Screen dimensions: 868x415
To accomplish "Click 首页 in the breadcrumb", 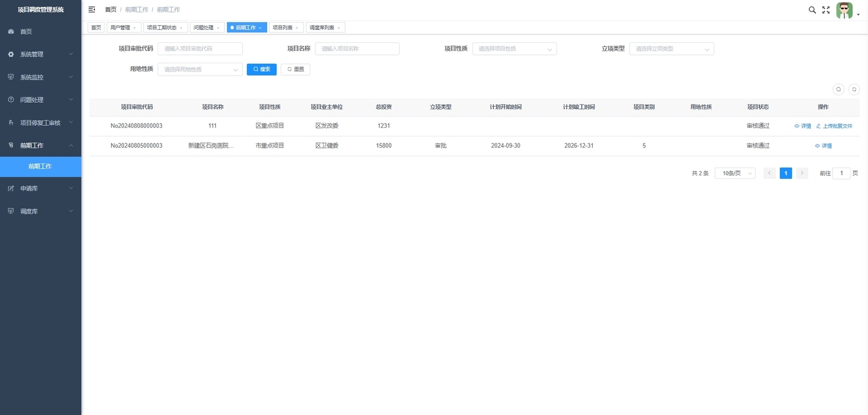I will click(111, 10).
